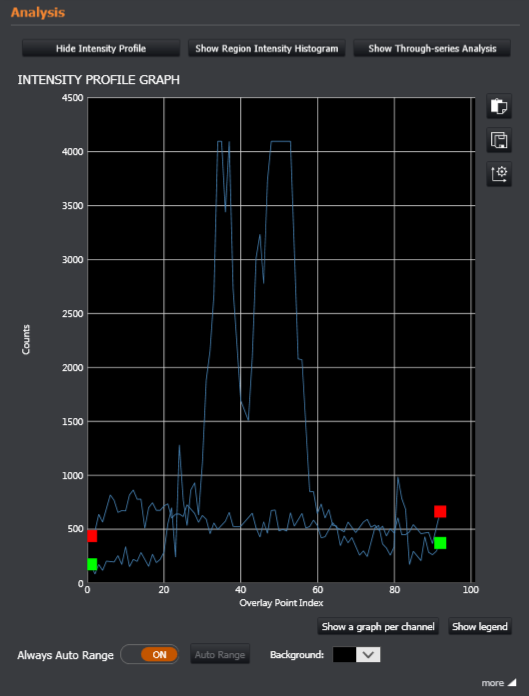Click the saturated peak plateau on graph
529x696 pixels.
tap(280, 142)
